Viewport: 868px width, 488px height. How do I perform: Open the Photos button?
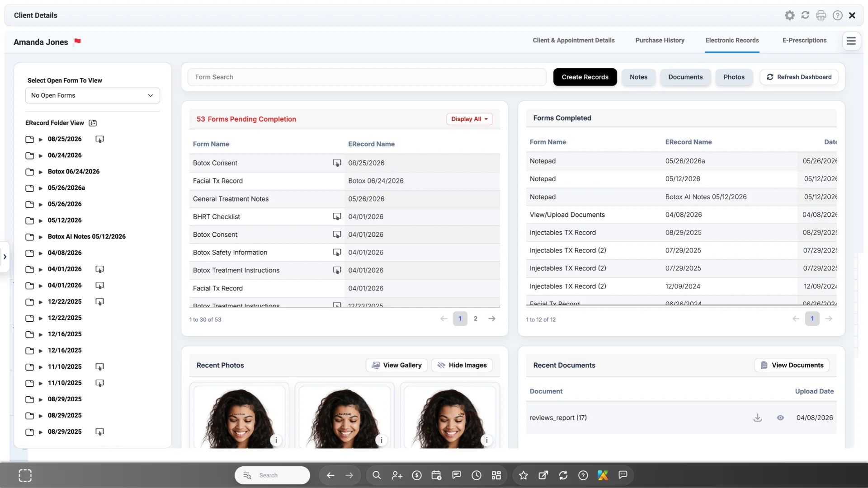pyautogui.click(x=734, y=77)
